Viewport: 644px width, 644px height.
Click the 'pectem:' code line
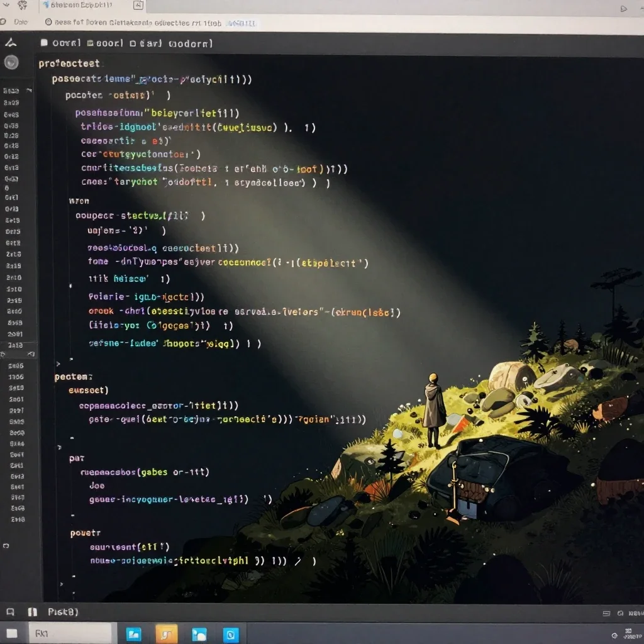click(x=74, y=377)
